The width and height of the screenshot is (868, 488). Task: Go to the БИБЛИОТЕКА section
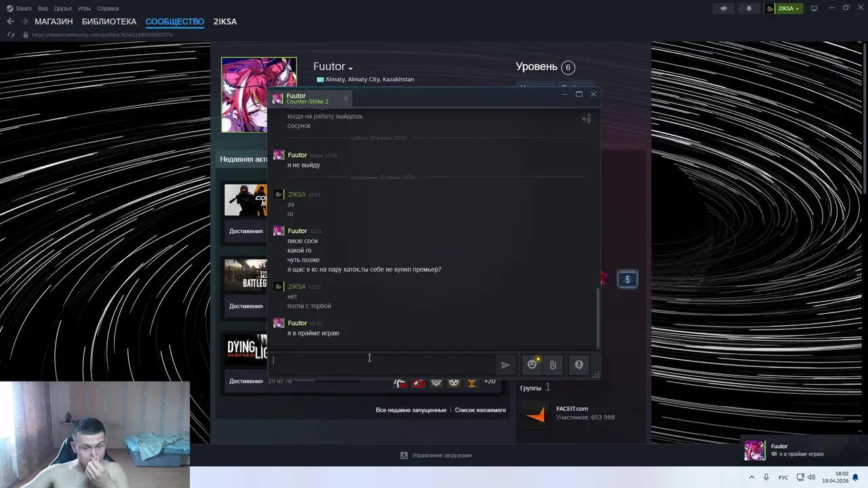point(109,22)
